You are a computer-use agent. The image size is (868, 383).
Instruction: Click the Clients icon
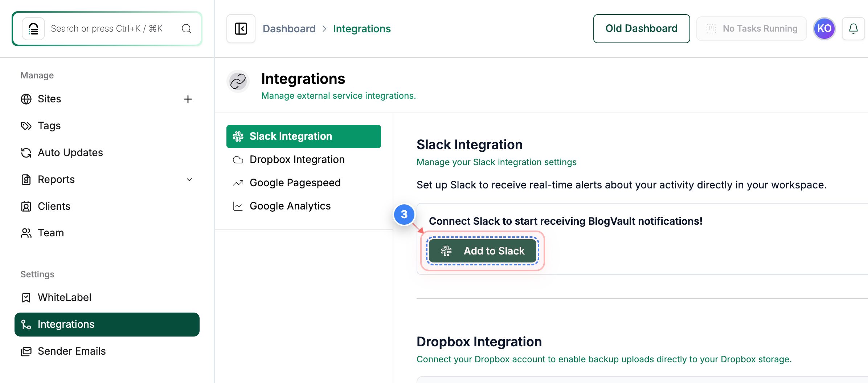click(26, 206)
